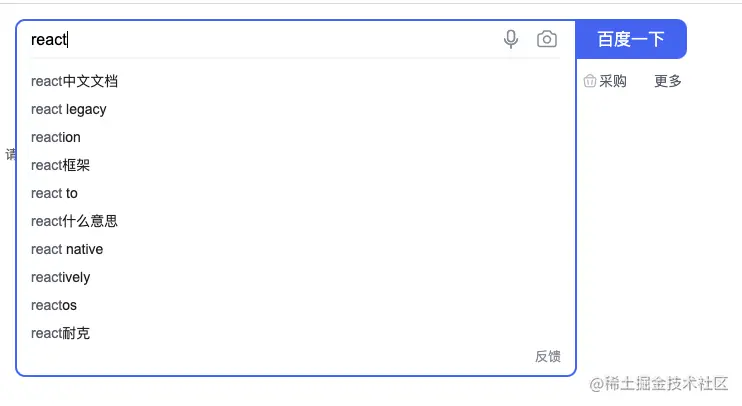
Task: Click inside the search field containing react
Action: click(263, 39)
